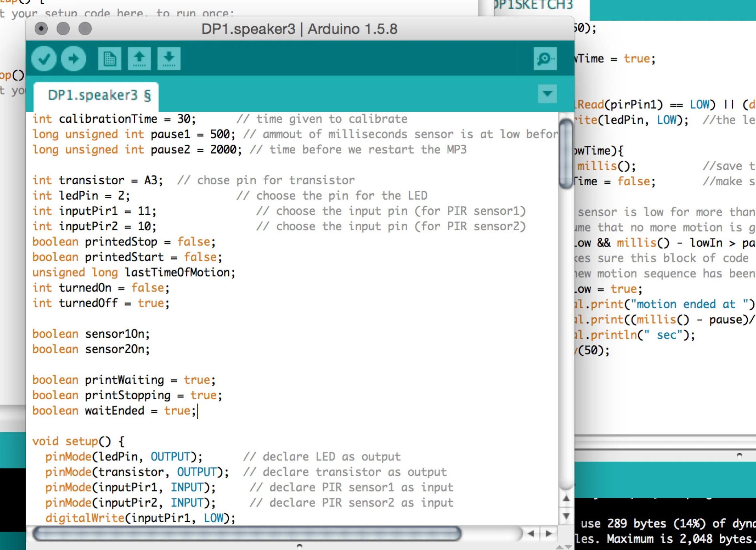Click the close window button of DP1.speaker3
Image resolution: width=756 pixels, height=550 pixels.
(41, 29)
